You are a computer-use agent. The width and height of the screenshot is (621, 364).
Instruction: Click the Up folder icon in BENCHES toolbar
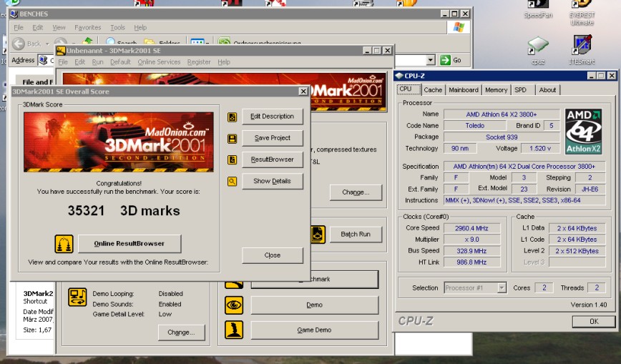[87, 41]
